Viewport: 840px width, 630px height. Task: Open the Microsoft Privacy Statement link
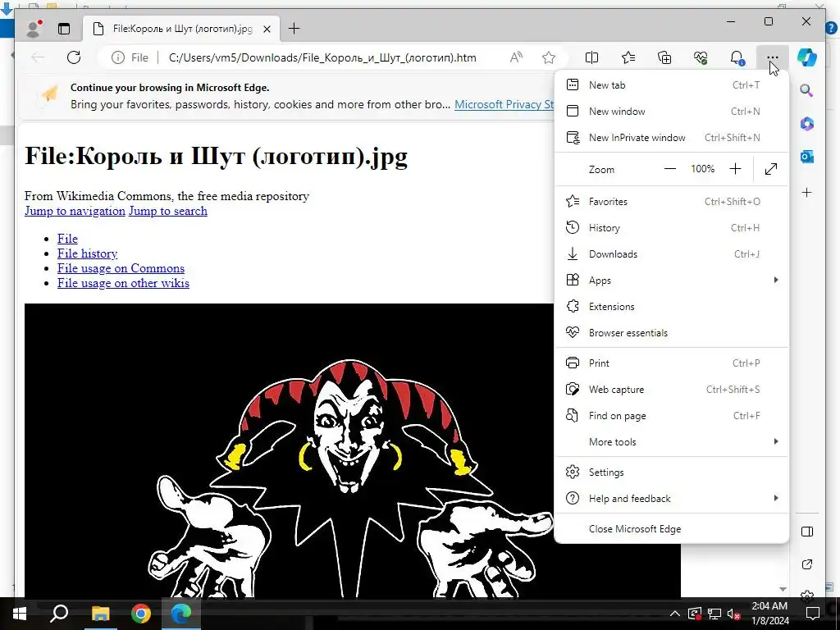click(x=504, y=104)
